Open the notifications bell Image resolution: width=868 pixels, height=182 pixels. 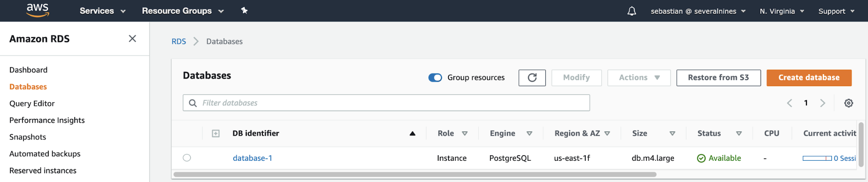[632, 11]
